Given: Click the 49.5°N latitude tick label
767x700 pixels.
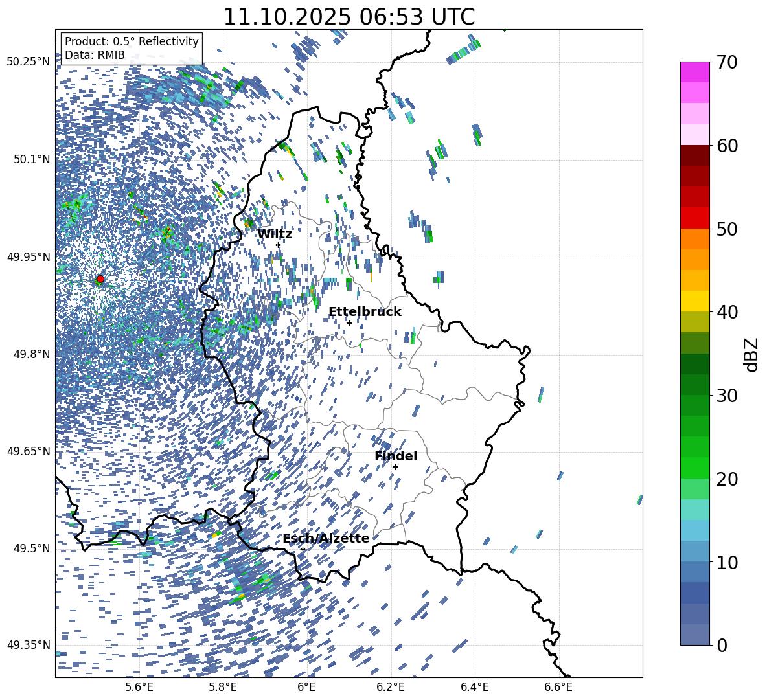Looking at the screenshot, I should (x=32, y=548).
